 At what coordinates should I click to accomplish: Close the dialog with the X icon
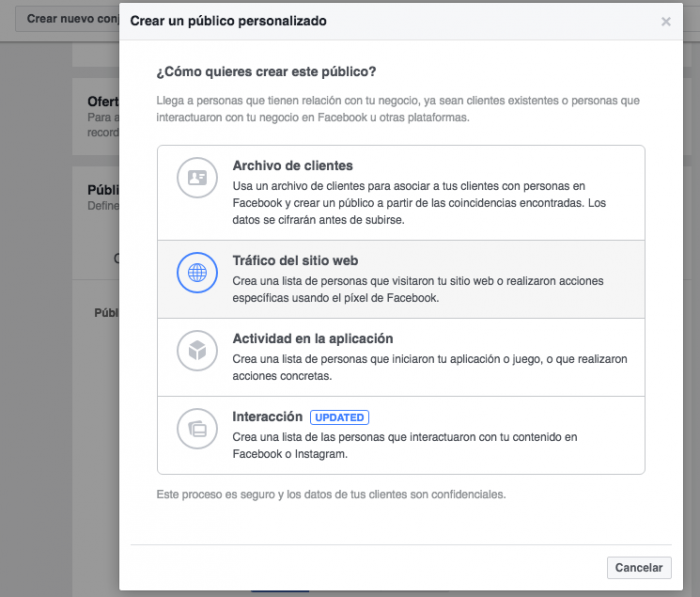(x=666, y=21)
